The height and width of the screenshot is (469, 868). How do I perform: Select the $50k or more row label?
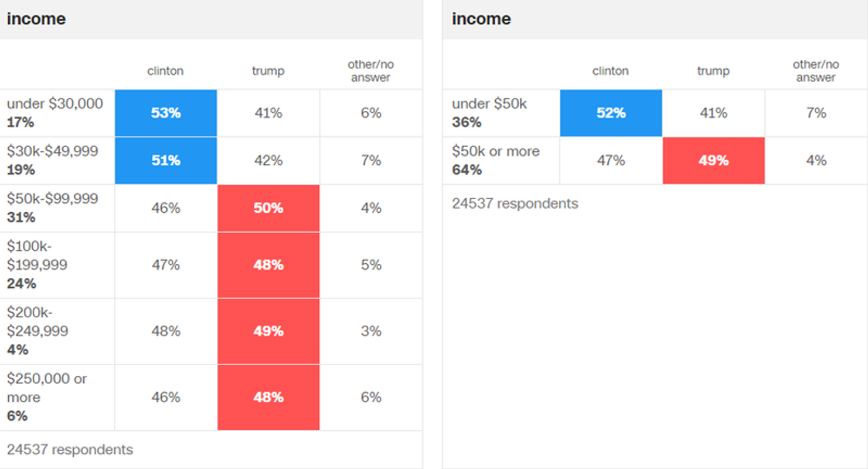point(495,151)
